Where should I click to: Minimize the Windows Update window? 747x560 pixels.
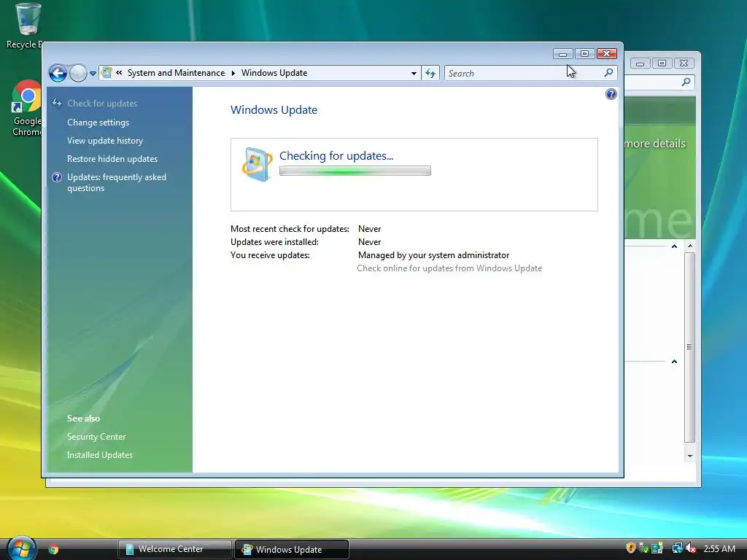point(562,54)
